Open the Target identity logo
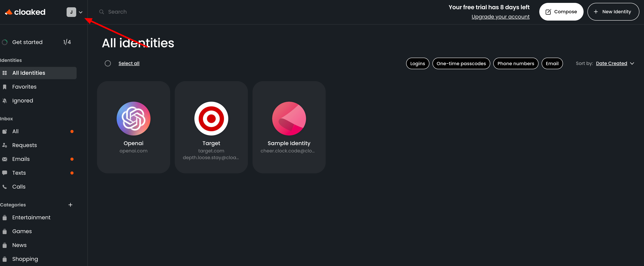Screen dimensions: 644x266 click(x=211, y=119)
